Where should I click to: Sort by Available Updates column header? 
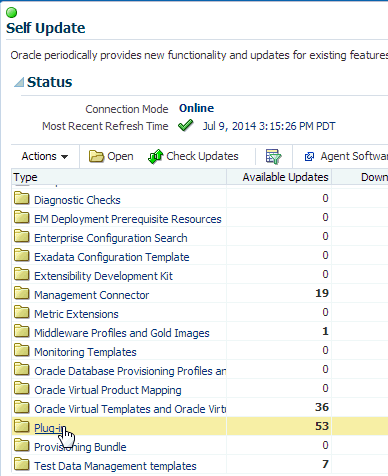point(285,177)
